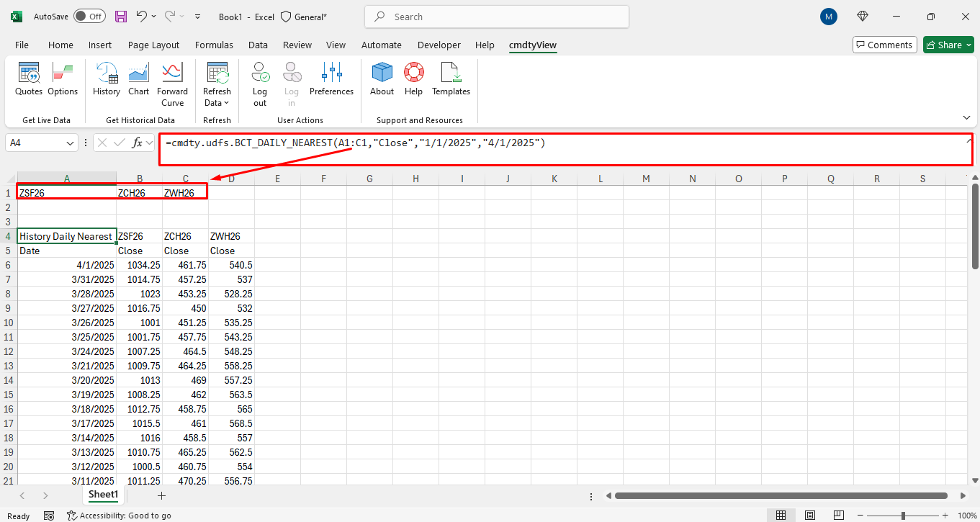Switch to the View tab
Viewport: 980px width, 522px height.
pyautogui.click(x=336, y=45)
